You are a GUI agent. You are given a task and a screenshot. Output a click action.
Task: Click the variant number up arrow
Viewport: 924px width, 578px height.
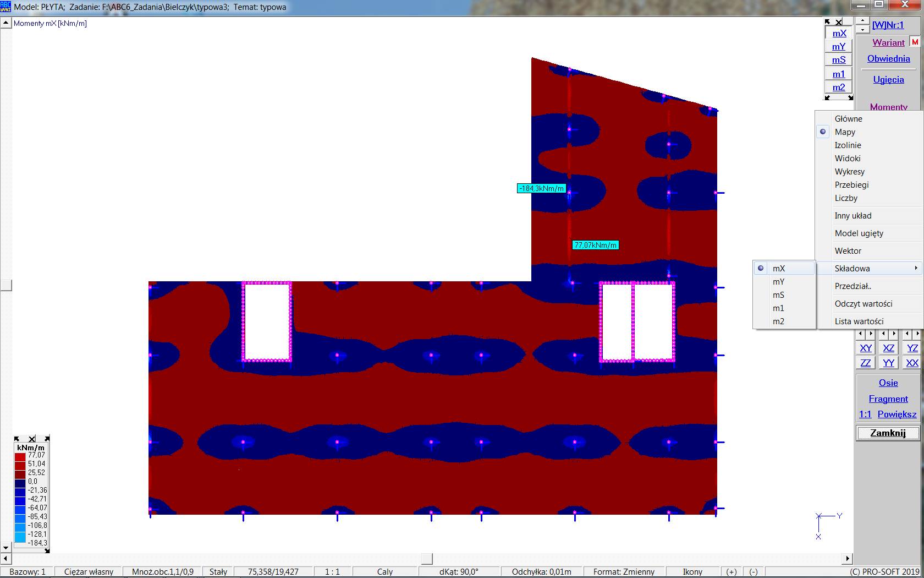tap(862, 21)
